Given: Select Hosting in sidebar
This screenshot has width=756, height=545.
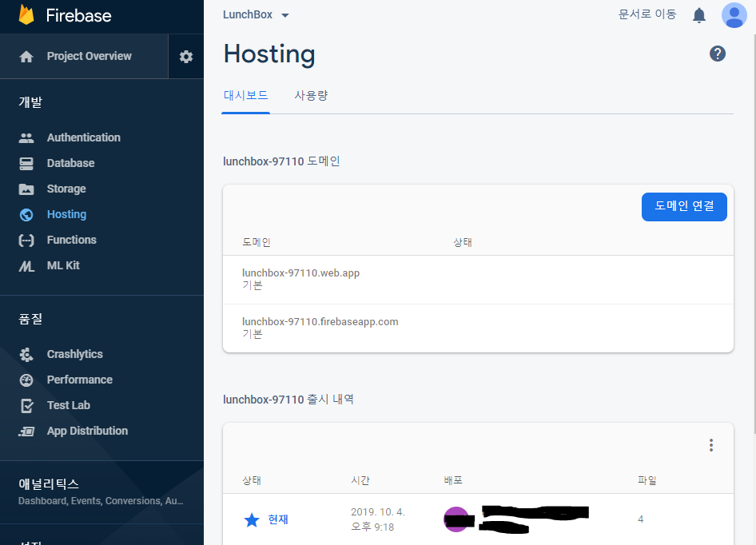Looking at the screenshot, I should tap(66, 215).
